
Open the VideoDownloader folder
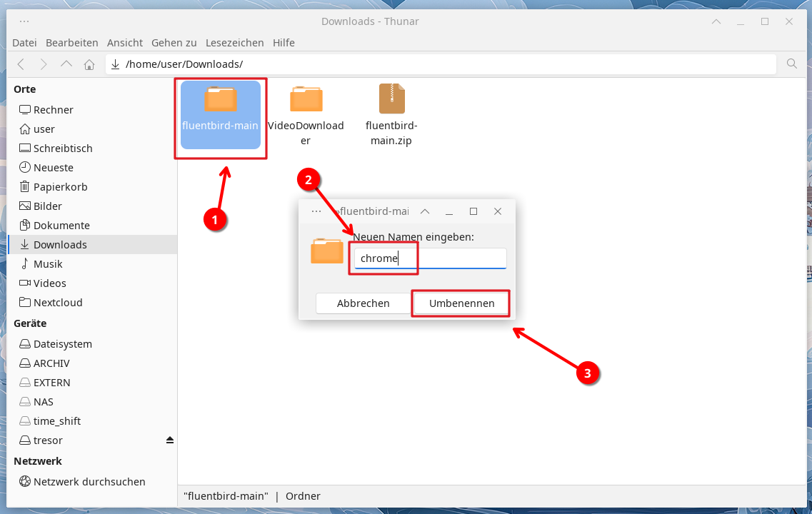tap(306, 114)
